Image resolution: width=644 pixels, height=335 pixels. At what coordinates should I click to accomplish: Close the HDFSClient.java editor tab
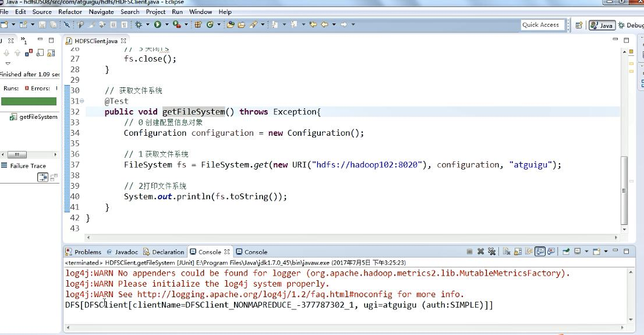click(x=123, y=41)
